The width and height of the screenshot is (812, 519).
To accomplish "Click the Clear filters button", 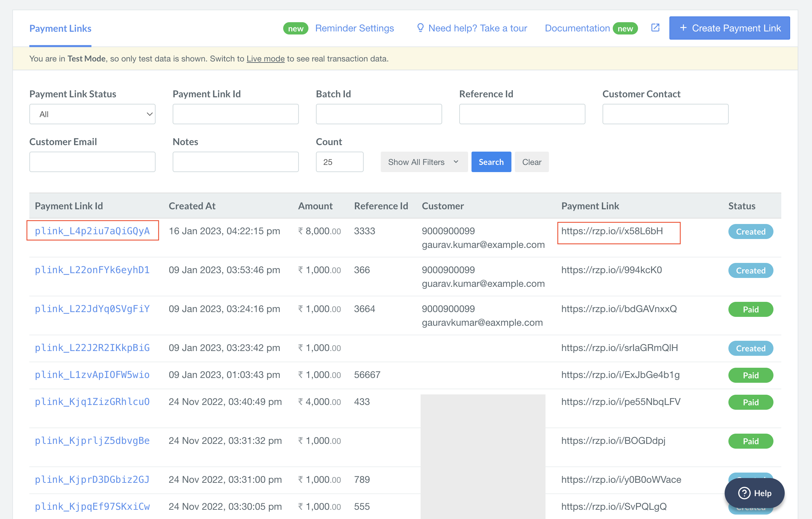I will pos(532,162).
